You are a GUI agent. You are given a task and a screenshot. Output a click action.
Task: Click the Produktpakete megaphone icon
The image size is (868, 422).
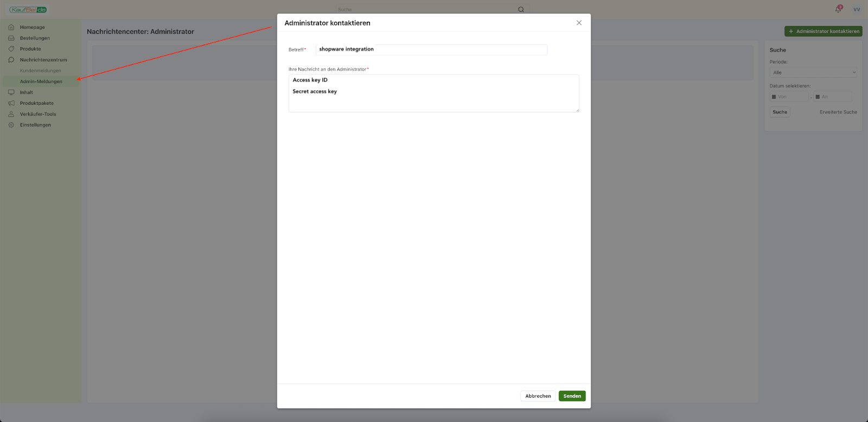pyautogui.click(x=11, y=103)
